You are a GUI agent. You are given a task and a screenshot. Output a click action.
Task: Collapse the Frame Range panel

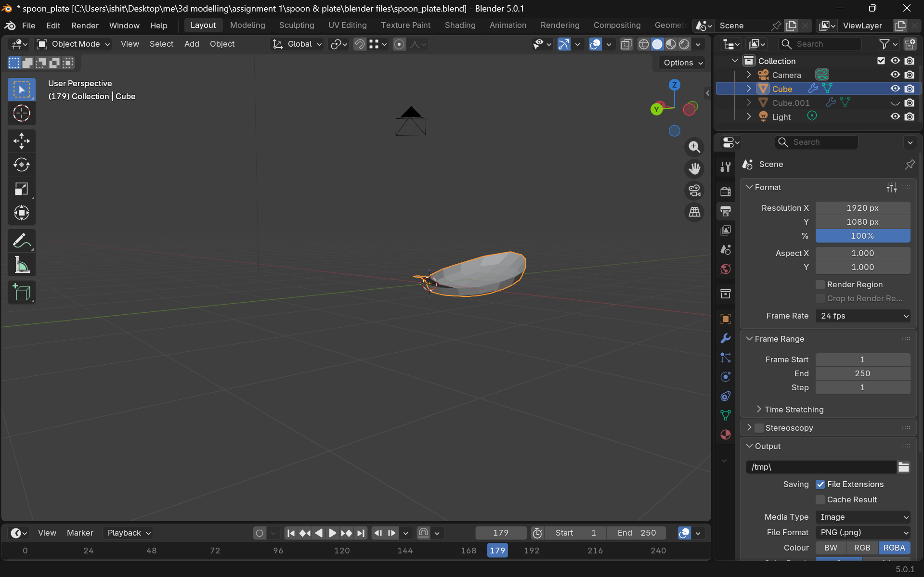point(750,339)
